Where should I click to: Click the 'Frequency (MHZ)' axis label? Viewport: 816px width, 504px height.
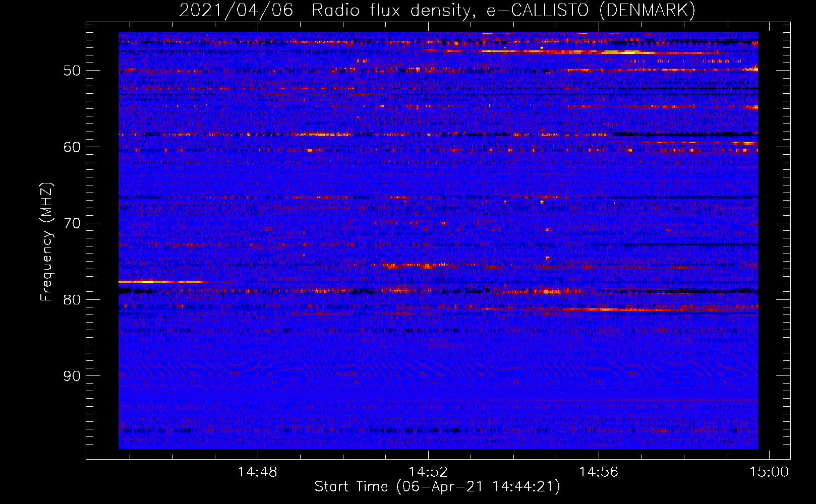coord(46,242)
